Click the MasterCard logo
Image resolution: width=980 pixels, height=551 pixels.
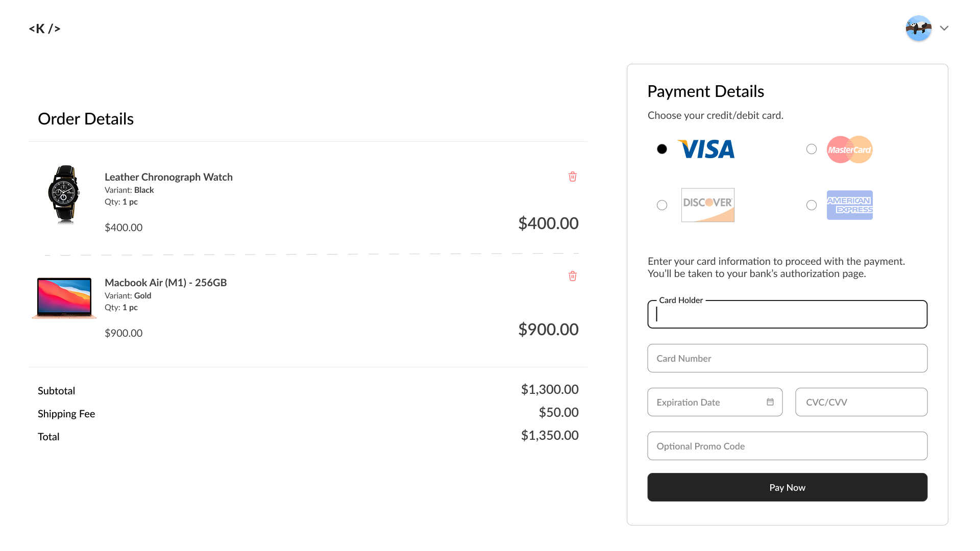coord(849,149)
